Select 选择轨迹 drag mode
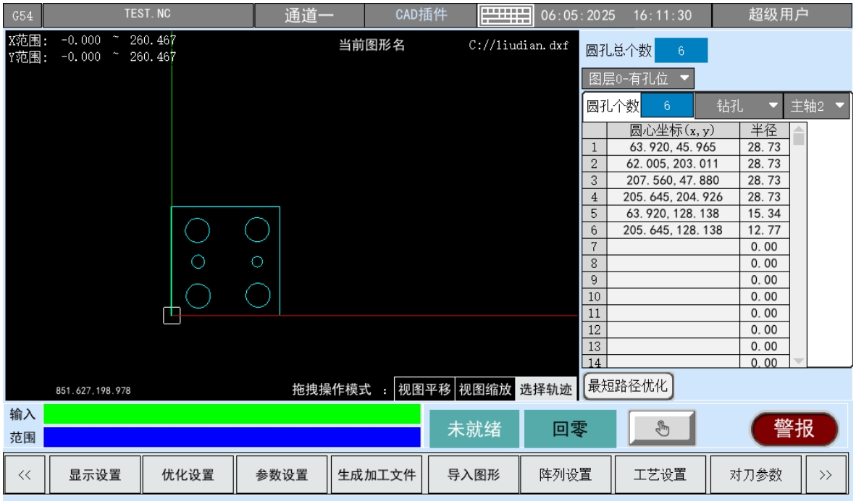The image size is (856, 504). pos(545,390)
